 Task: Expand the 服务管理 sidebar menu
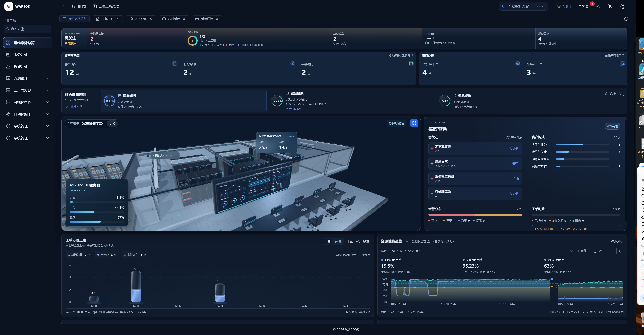click(27, 55)
